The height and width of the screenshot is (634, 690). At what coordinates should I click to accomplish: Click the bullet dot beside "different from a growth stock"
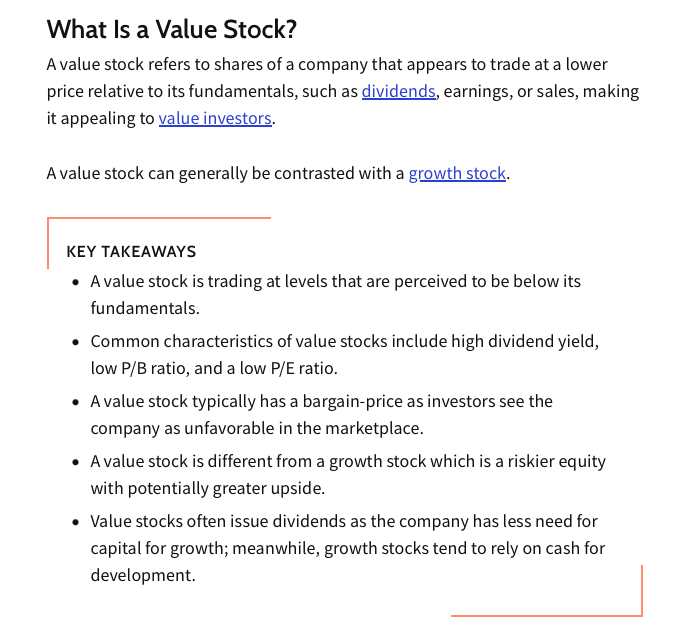(x=76, y=462)
